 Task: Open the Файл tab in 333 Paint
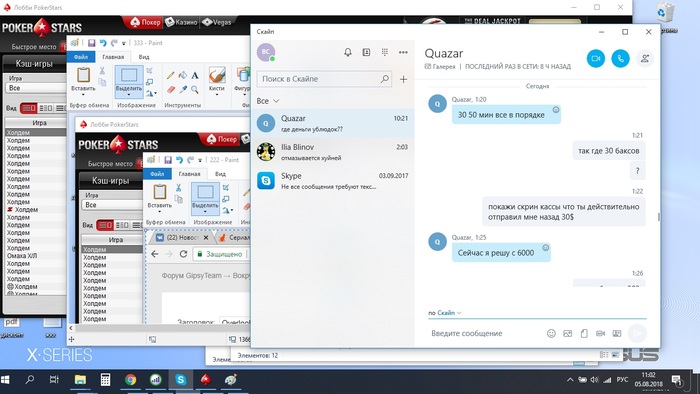click(81, 57)
